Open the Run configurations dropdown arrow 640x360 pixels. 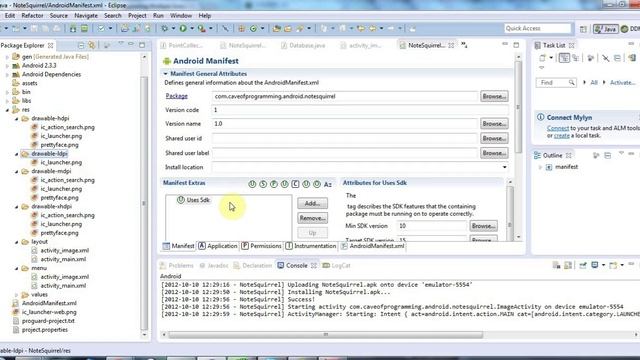tap(192, 29)
